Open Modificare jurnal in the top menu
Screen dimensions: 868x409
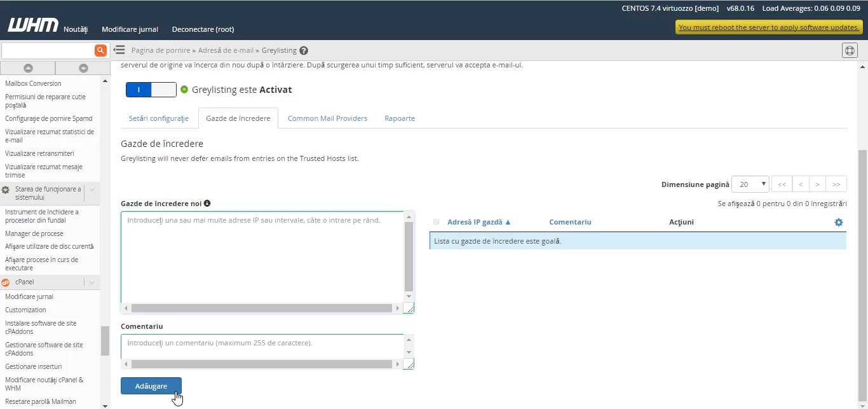pos(130,29)
